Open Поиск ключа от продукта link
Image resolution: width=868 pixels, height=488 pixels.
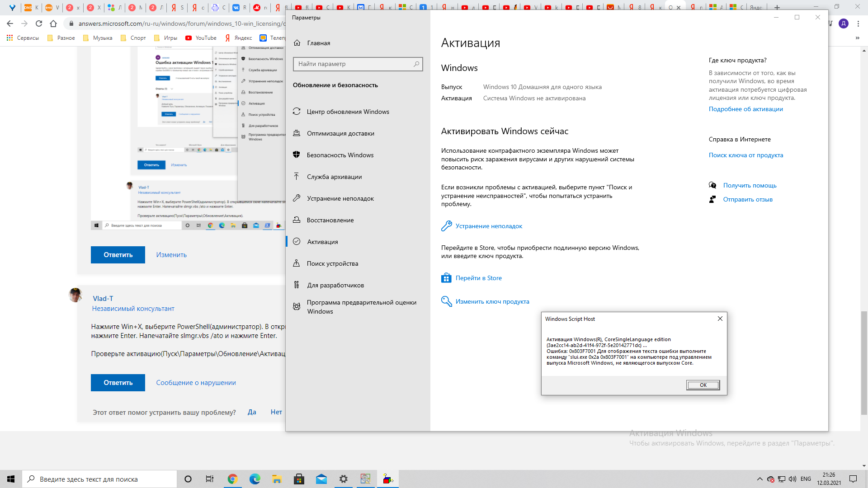coord(745,155)
